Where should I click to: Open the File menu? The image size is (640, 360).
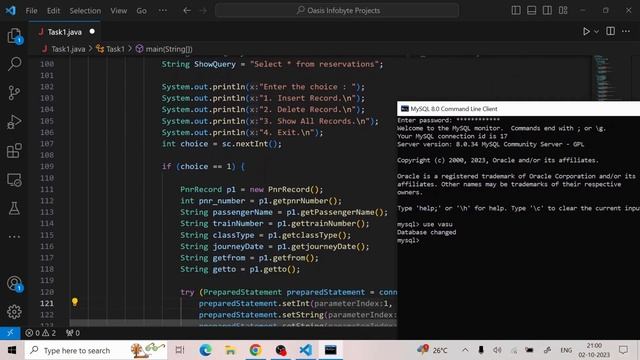pyautogui.click(x=31, y=11)
